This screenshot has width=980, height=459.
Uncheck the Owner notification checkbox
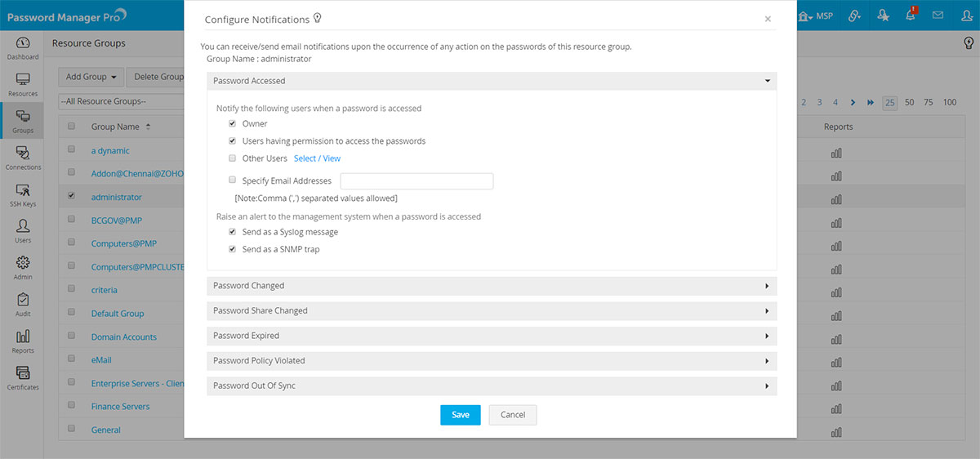click(233, 123)
